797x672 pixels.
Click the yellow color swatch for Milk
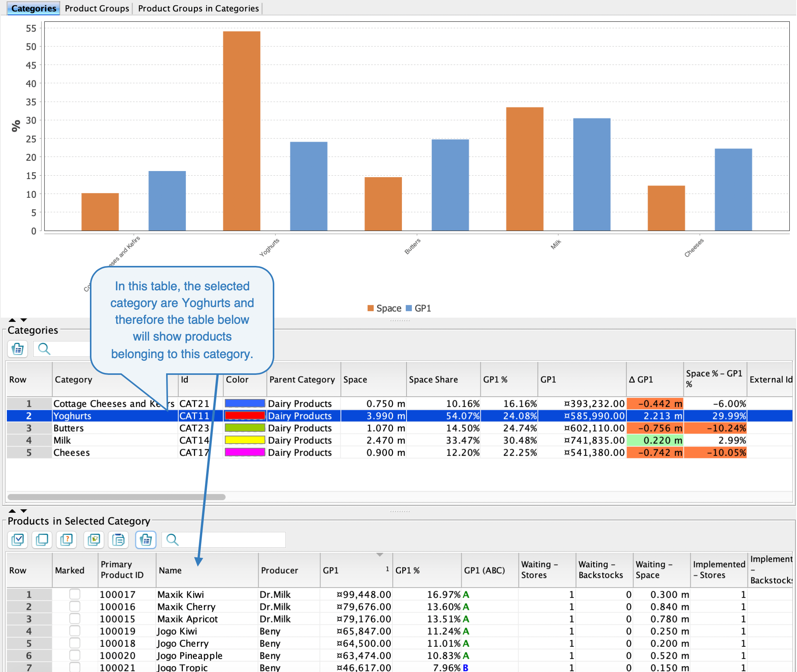click(245, 440)
